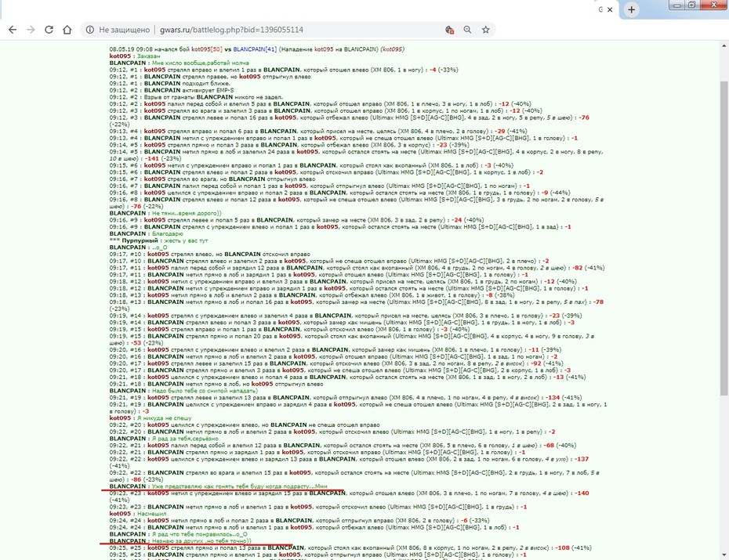Viewport: 729px width, 560px height.
Task: Reload the gwars.ru battle log page
Action: click(x=49, y=30)
